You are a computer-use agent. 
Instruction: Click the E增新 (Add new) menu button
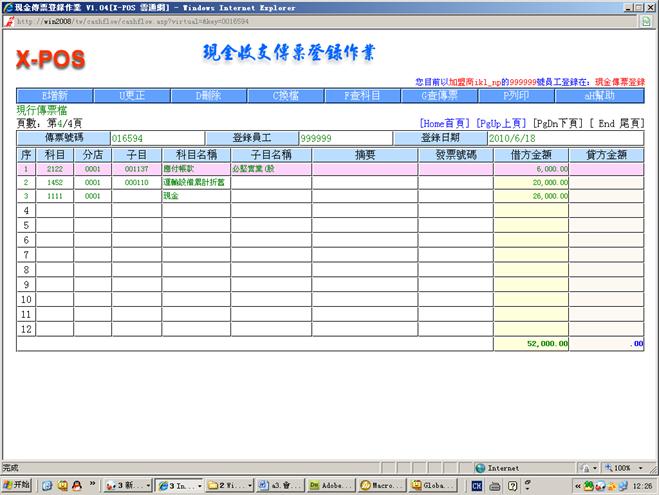coord(54,96)
